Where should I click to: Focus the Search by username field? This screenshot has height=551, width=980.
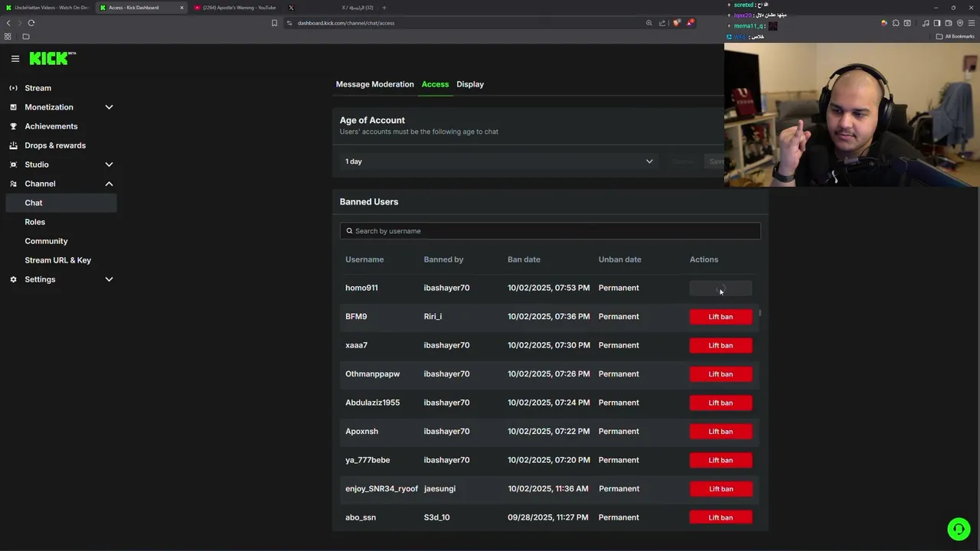click(x=550, y=231)
